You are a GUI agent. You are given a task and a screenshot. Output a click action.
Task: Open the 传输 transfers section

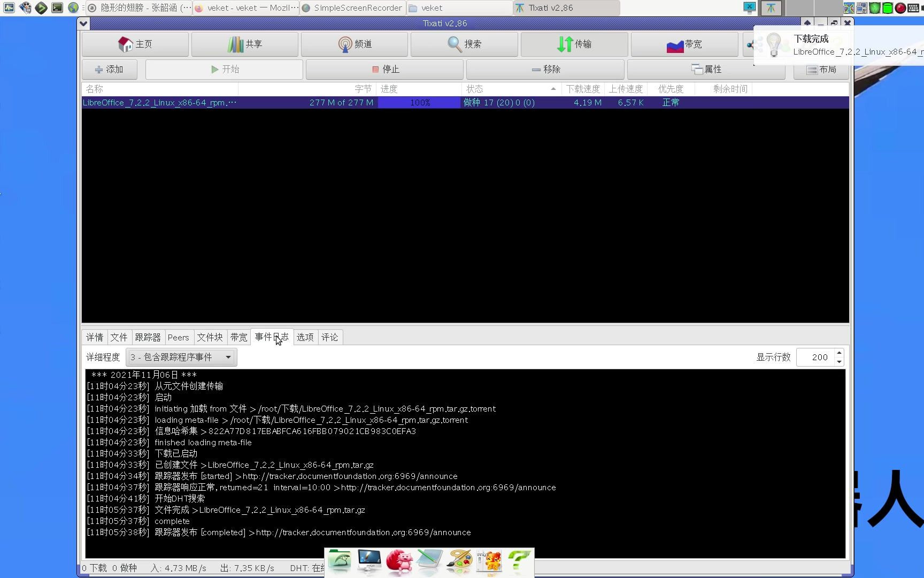[x=574, y=44]
